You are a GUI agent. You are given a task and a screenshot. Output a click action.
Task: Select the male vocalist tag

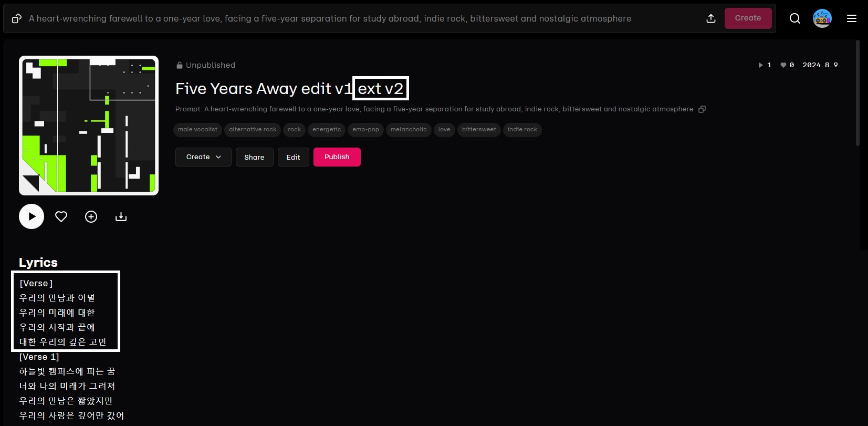(197, 130)
